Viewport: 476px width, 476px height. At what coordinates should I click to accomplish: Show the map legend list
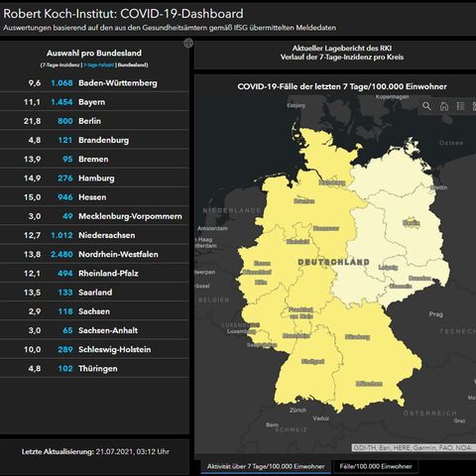pyautogui.click(x=460, y=106)
